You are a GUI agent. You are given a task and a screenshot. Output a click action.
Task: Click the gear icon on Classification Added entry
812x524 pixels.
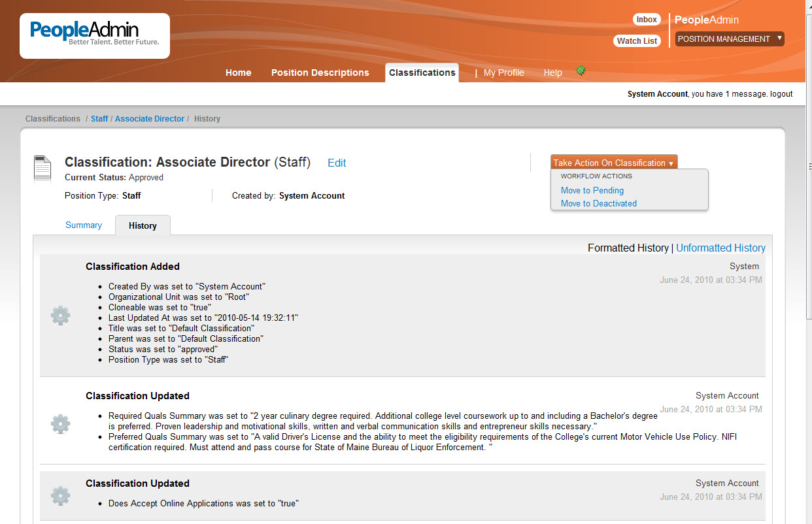(60, 316)
